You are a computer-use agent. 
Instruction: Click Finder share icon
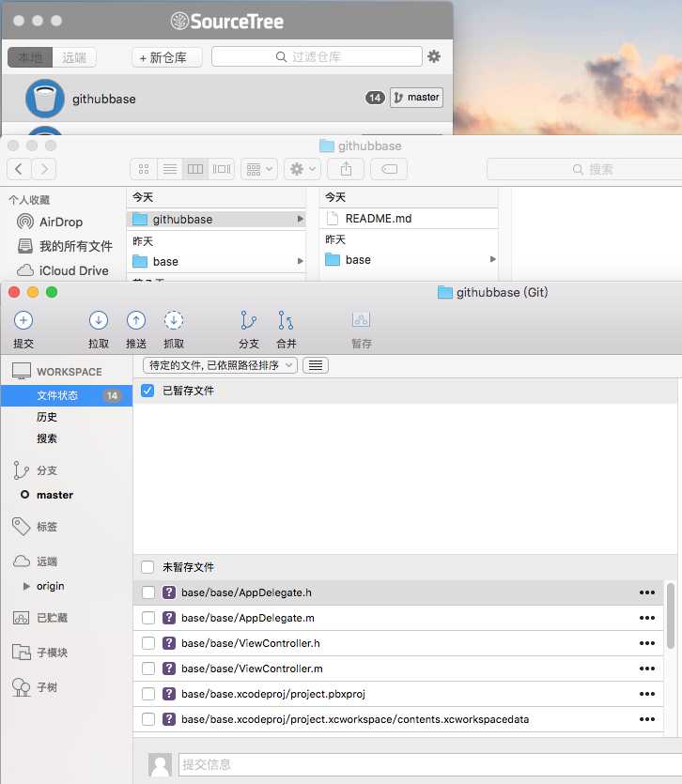347,169
